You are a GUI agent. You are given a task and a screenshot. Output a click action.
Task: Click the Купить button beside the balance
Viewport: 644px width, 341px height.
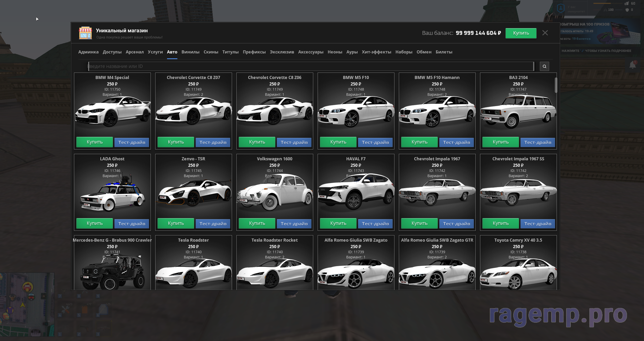(521, 33)
